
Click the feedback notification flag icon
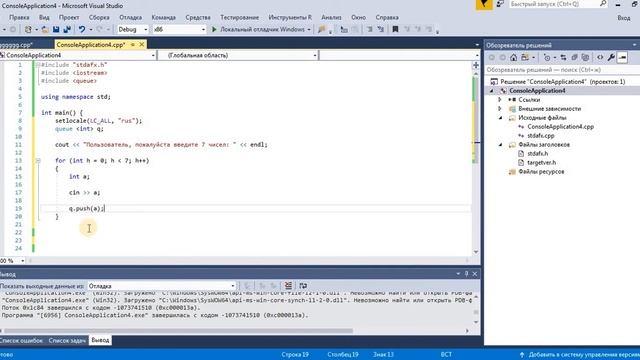[x=484, y=4]
